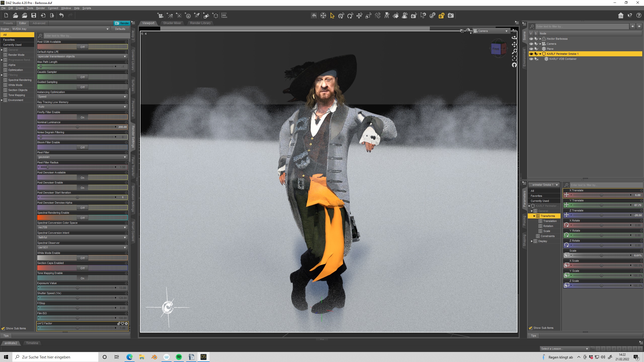Open the Pixel Filter gaussian dropdown
Screen dimensions: 644x362
[82, 157]
